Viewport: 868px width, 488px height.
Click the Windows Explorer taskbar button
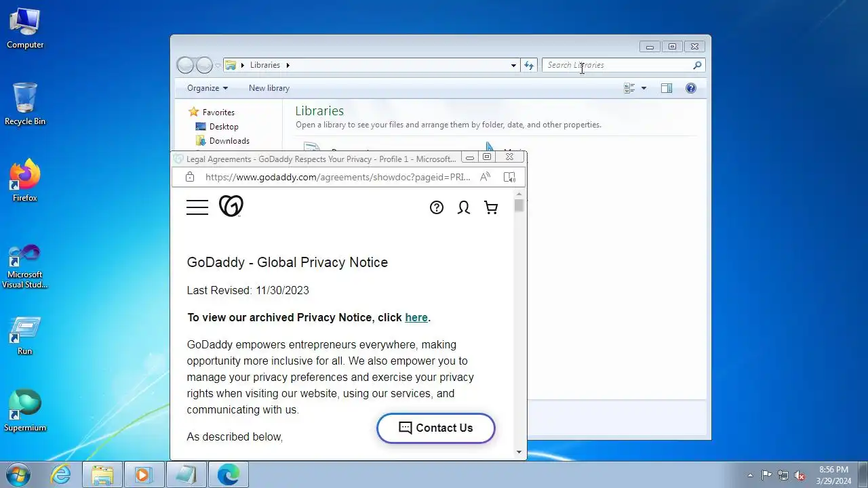click(x=102, y=474)
